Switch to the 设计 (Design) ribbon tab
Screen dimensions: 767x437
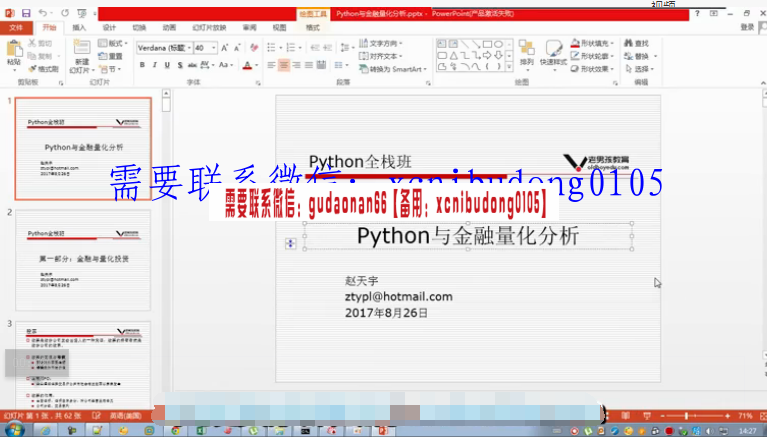(x=109, y=27)
